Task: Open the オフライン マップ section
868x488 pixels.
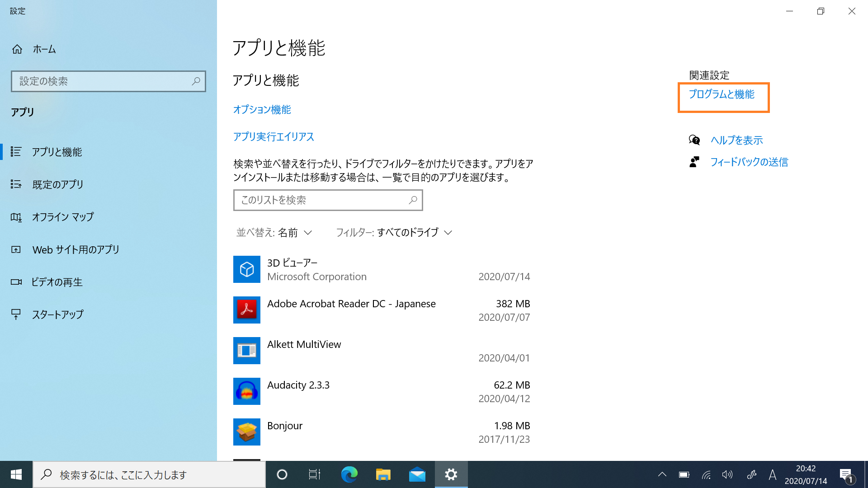Action: 63,217
